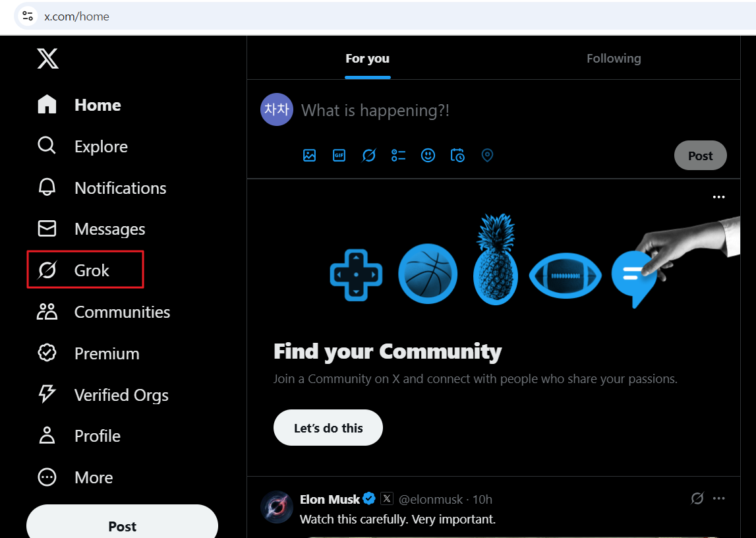Open the Home navigation item
This screenshot has height=538, width=756.
pos(80,105)
